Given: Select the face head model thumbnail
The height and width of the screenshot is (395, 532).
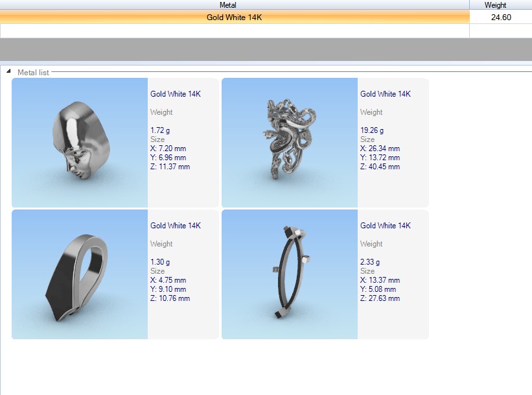Looking at the screenshot, I should point(80,143).
